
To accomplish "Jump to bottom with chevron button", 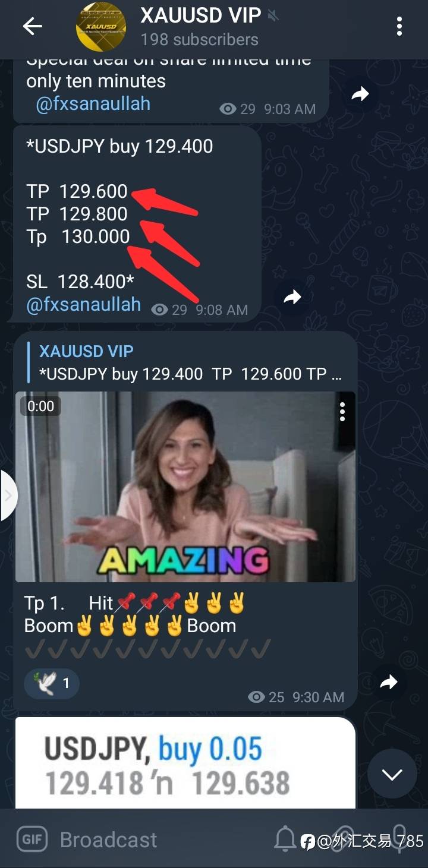I will 392,774.
